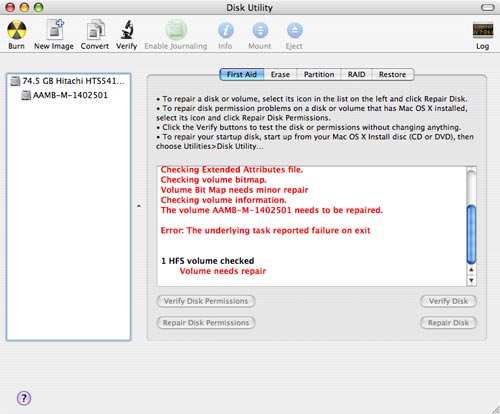
Task: Open the Help question mark button
Action: click(24, 398)
